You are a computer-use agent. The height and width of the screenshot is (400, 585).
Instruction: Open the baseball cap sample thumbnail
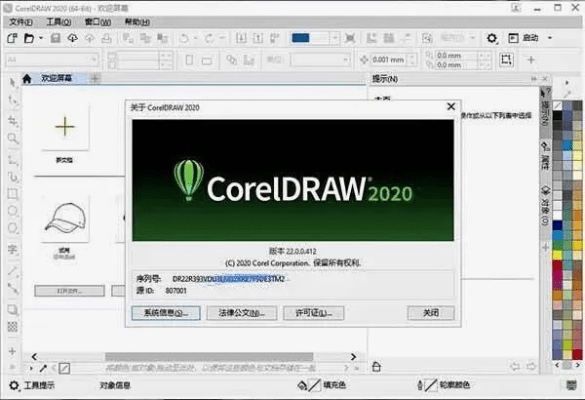(65, 219)
